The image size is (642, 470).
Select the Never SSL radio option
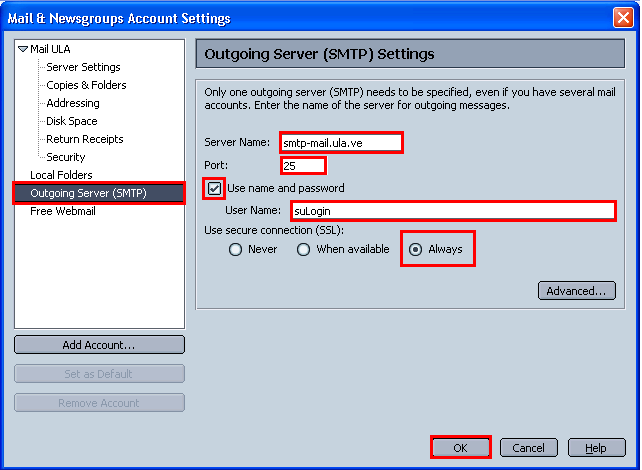[235, 249]
